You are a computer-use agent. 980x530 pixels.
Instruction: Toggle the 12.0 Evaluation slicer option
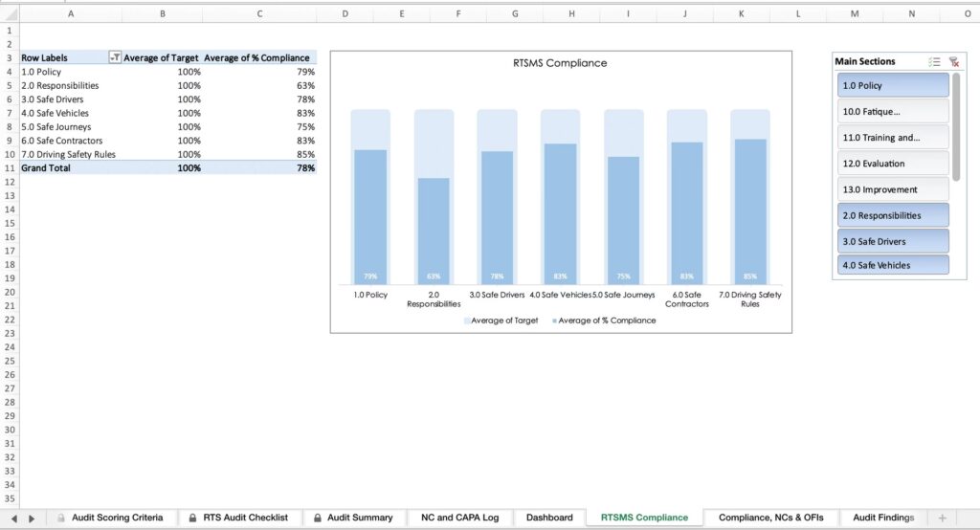pos(892,164)
